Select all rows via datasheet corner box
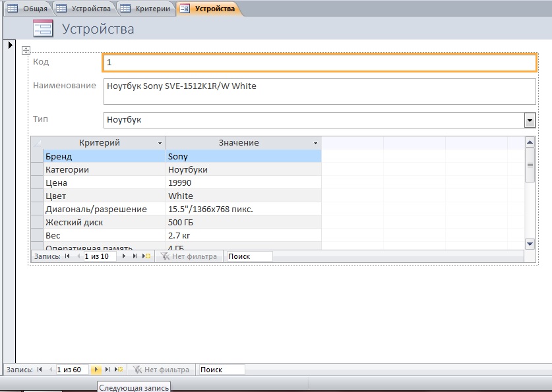This screenshot has height=392, width=552. point(37,143)
